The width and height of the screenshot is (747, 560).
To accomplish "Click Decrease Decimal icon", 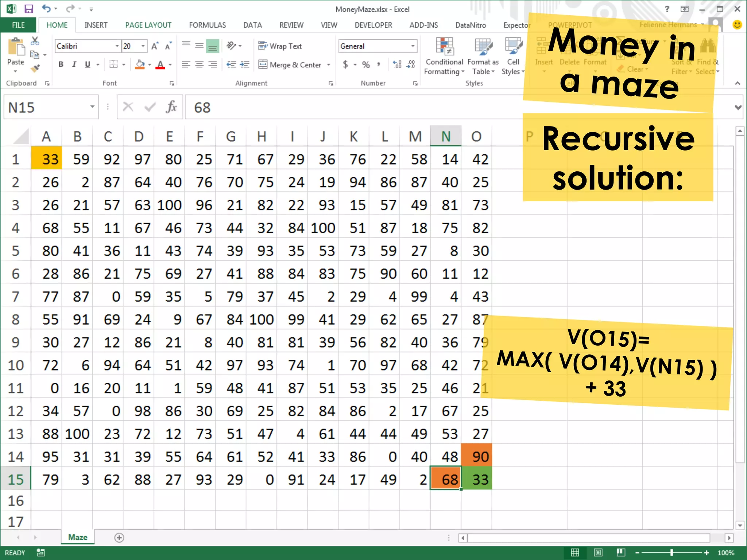I will [x=411, y=65].
